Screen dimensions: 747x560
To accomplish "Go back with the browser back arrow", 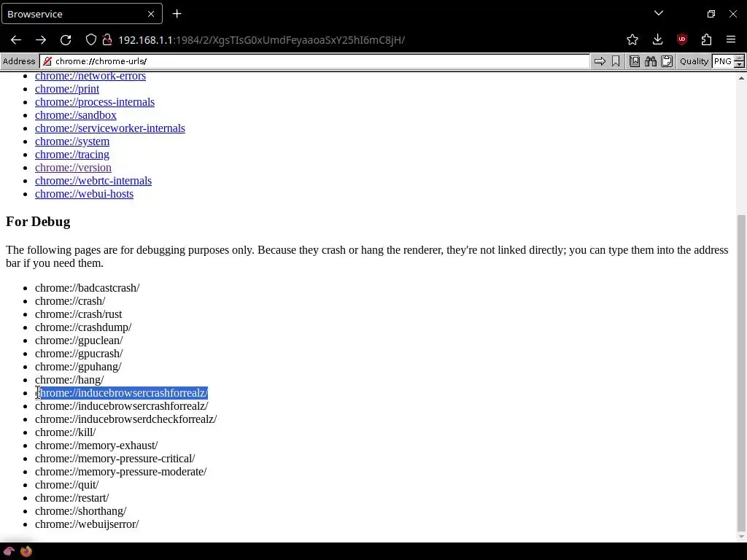I will 16,40.
